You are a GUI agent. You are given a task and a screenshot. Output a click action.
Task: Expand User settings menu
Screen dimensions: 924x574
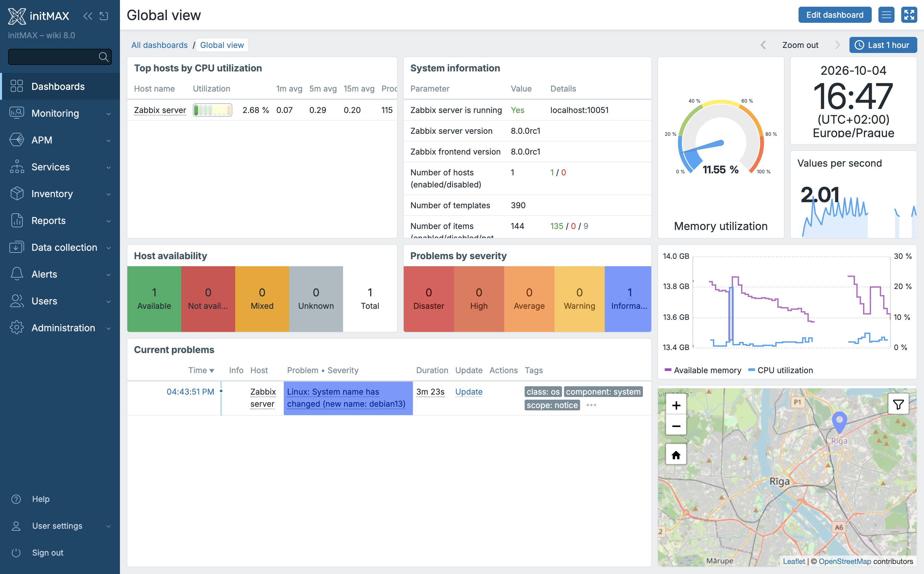point(60,526)
